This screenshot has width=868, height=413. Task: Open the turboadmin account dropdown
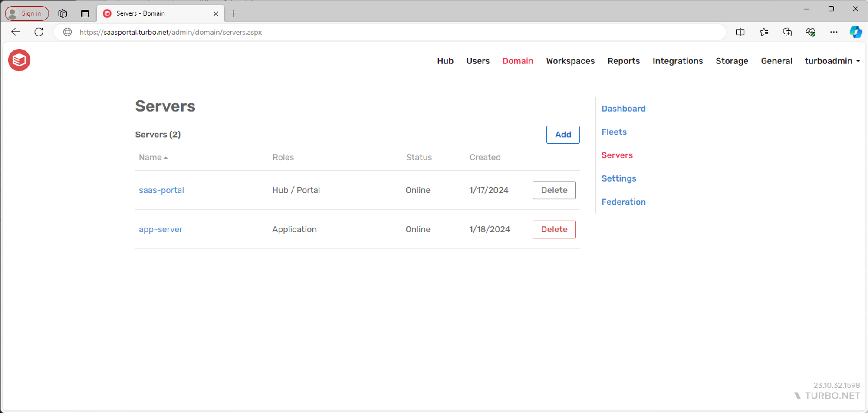coord(832,61)
